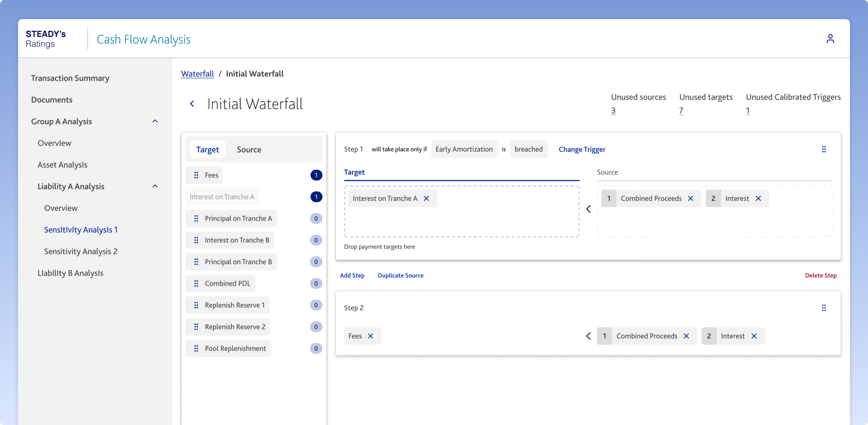Select Target tab inside Step 1
The image size is (868, 425).
pos(354,172)
